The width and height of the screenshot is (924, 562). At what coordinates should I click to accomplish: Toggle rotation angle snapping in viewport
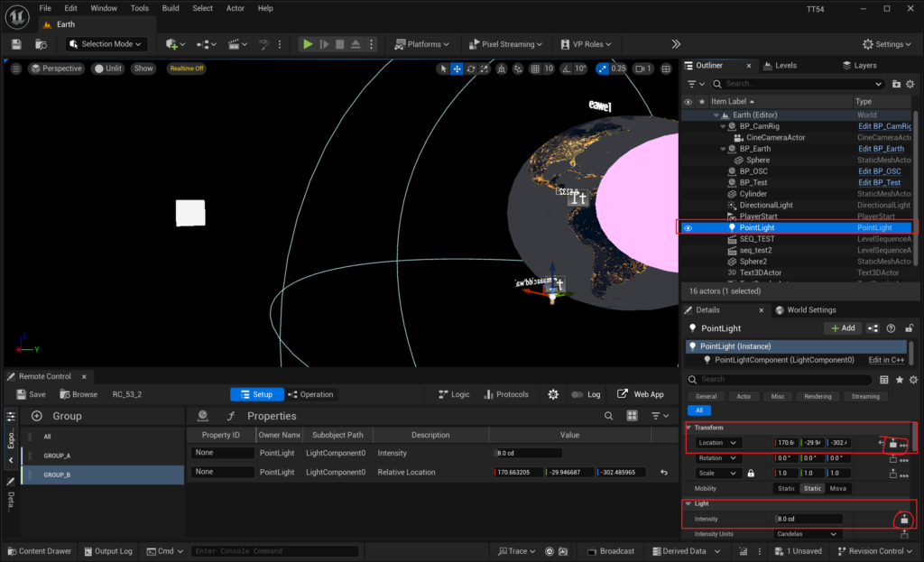[566, 69]
